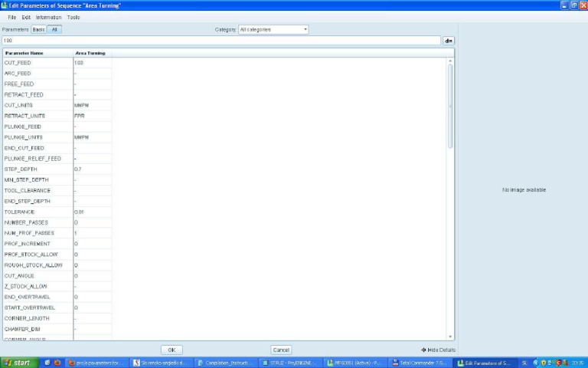This screenshot has height=368, width=588.
Task: Select the FREE_FEED parameter row
Action: click(57, 84)
